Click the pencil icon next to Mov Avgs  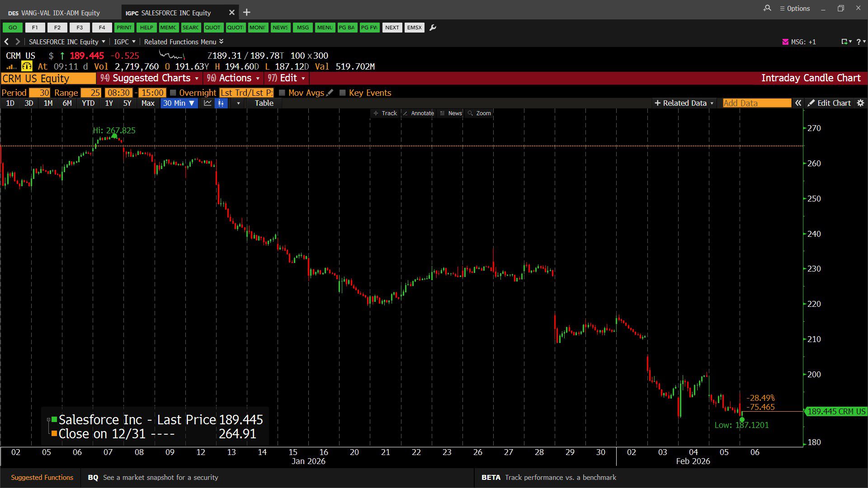[330, 93]
